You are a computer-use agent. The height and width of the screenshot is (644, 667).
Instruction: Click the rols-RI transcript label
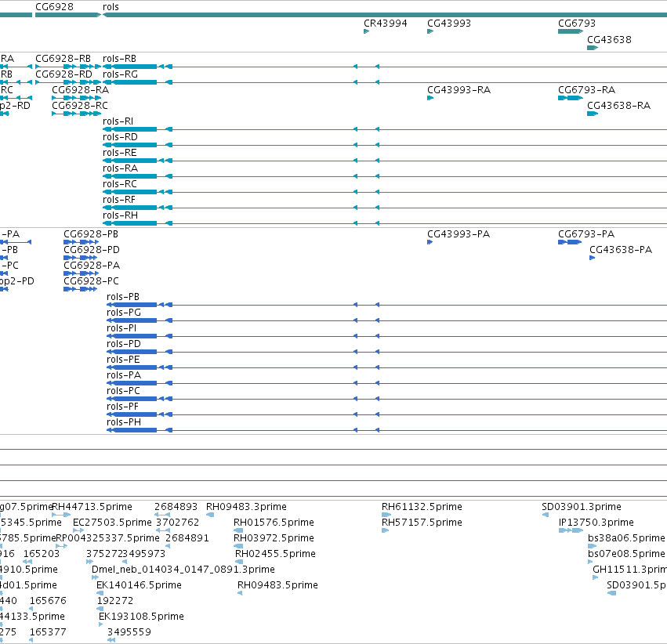coord(118,121)
